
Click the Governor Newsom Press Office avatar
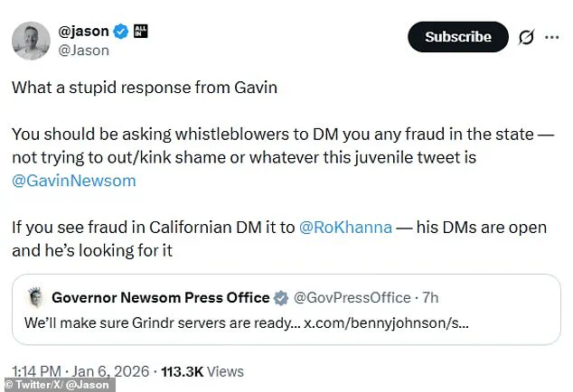(x=34, y=297)
